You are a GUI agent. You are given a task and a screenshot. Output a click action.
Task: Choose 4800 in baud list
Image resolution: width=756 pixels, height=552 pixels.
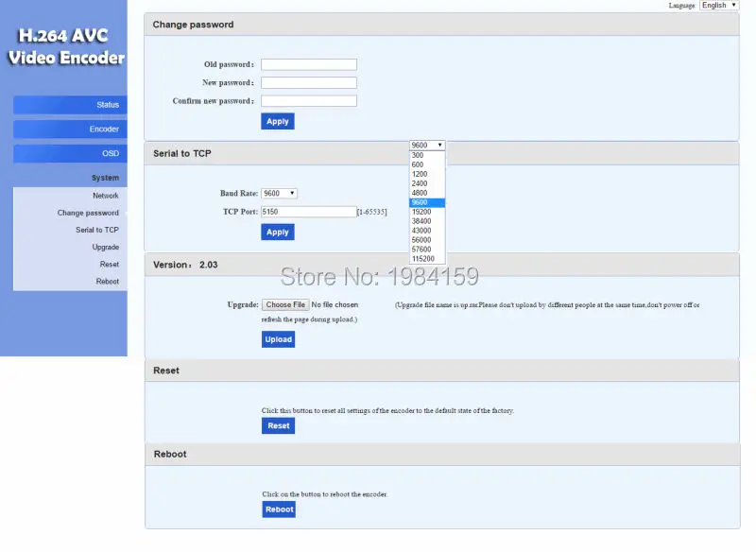[427, 193]
